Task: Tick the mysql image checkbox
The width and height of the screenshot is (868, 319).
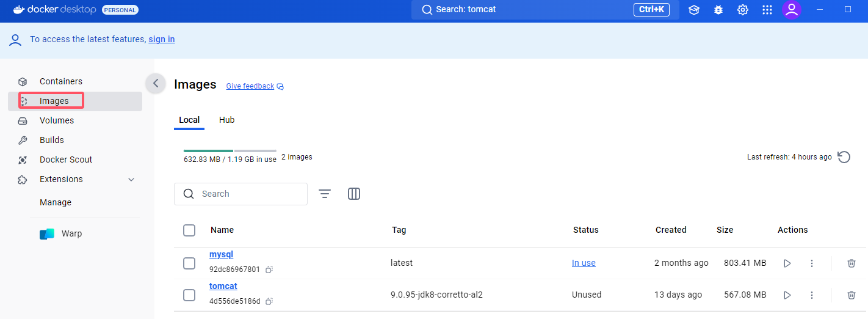Action: [x=189, y=263]
